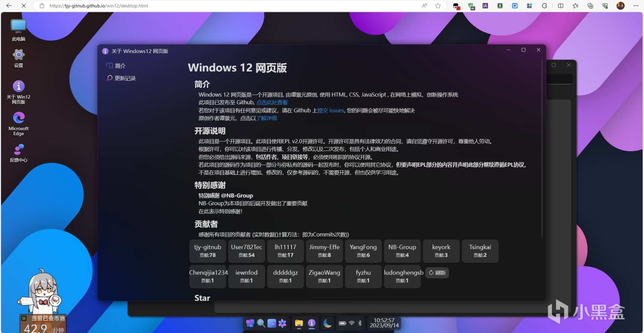Click the Bluetooth icon in taskbar

click(x=360, y=323)
